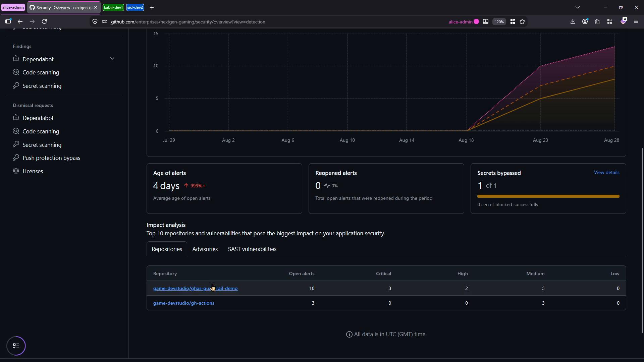Viewport: 644px width, 362px height.
Task: Switch to the Repositories tab
Action: pyautogui.click(x=167, y=249)
